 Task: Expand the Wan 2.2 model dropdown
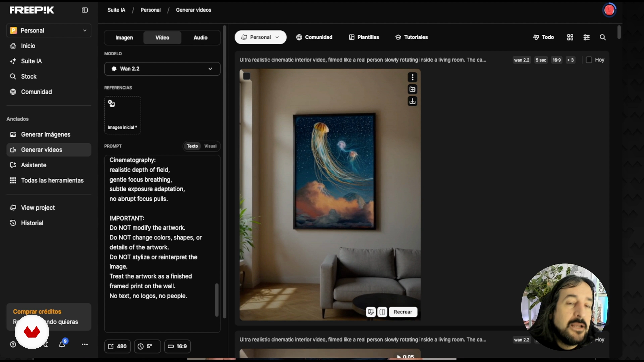coord(162,69)
